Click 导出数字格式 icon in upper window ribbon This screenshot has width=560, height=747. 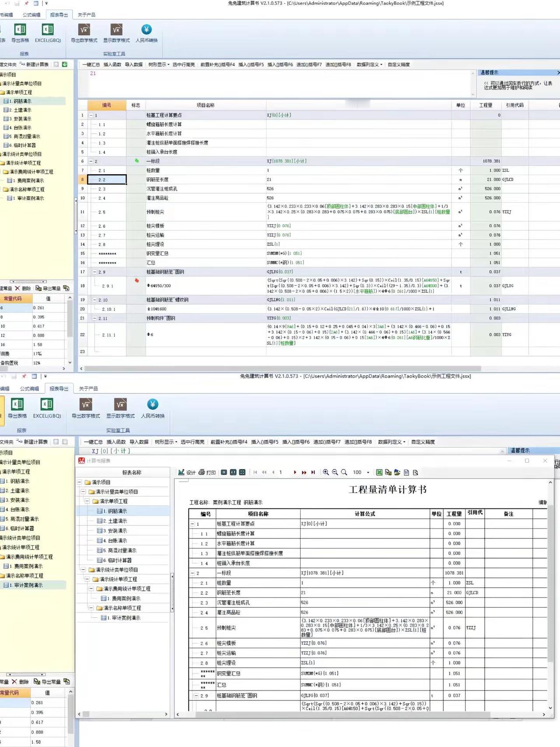click(84, 30)
